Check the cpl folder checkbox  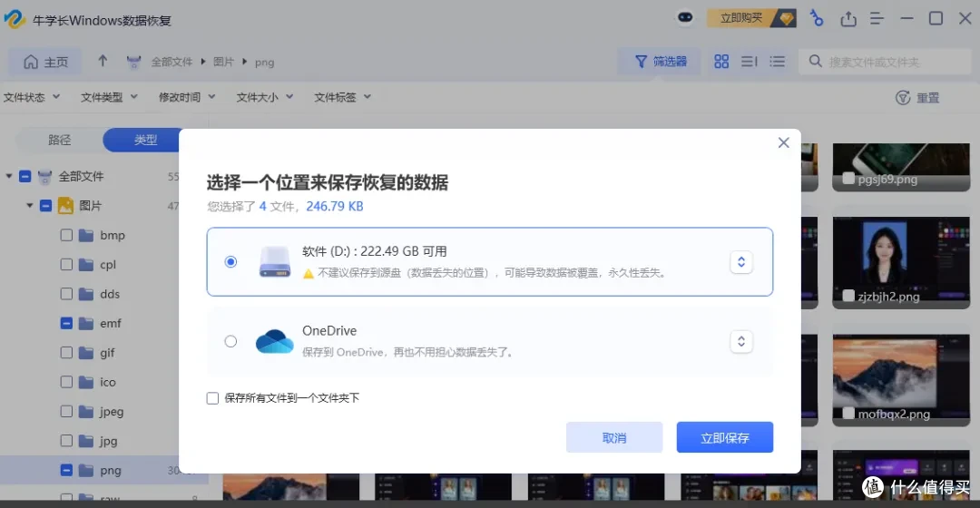pos(66,264)
